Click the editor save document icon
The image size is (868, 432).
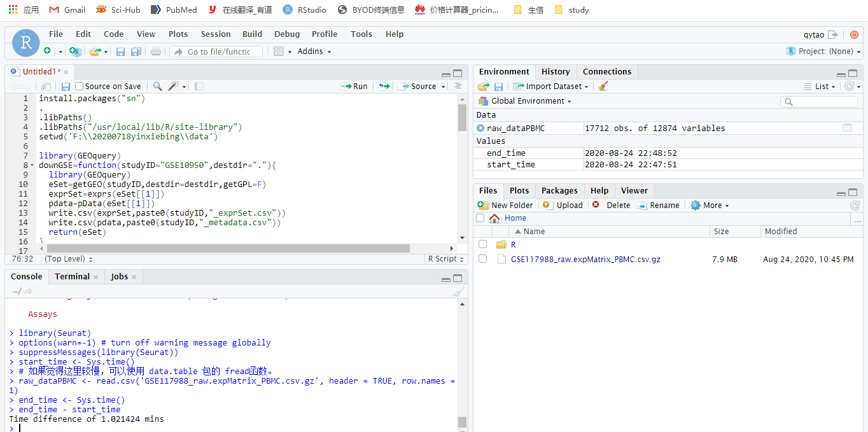click(x=66, y=86)
